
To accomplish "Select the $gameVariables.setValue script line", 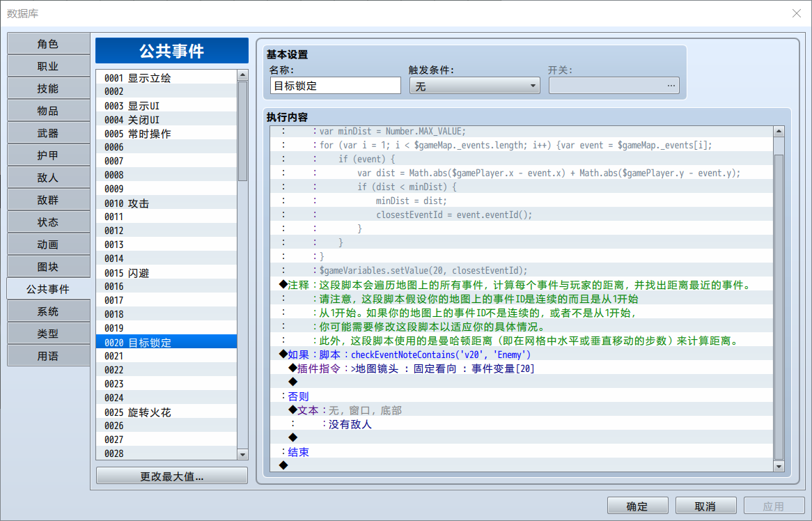I will pyautogui.click(x=522, y=270).
